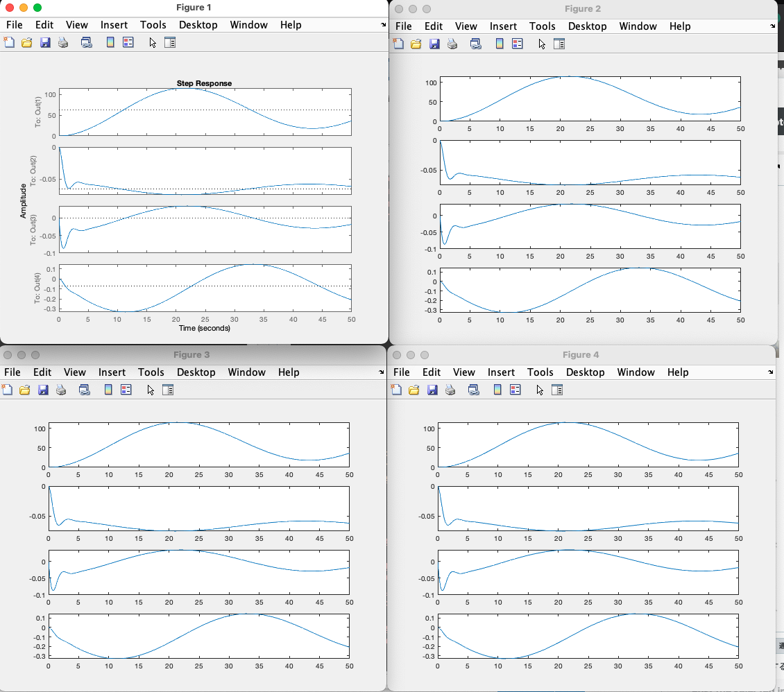Image resolution: width=784 pixels, height=692 pixels.
Task: Select Edit Plot arrow in Figure 2
Action: click(x=541, y=44)
